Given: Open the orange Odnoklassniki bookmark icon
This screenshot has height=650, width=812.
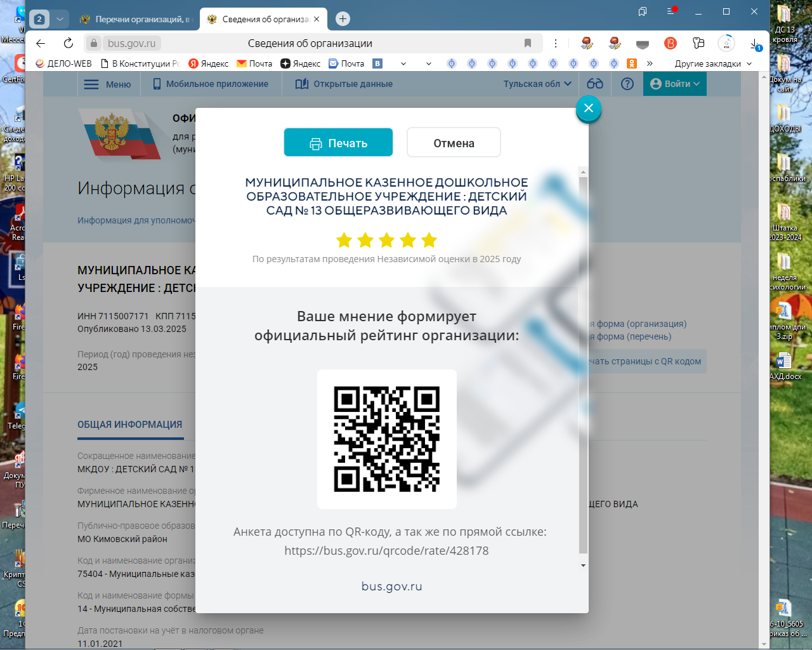Looking at the screenshot, I should click(631, 63).
